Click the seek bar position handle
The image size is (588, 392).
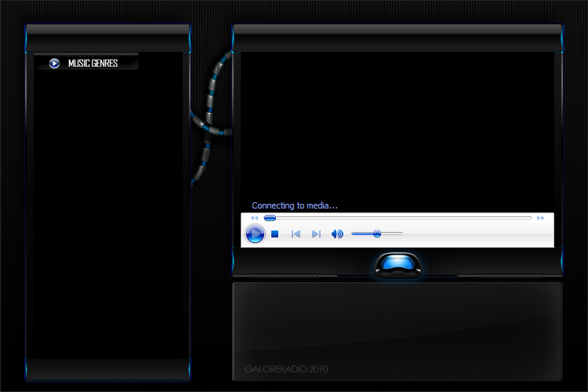coord(270,218)
